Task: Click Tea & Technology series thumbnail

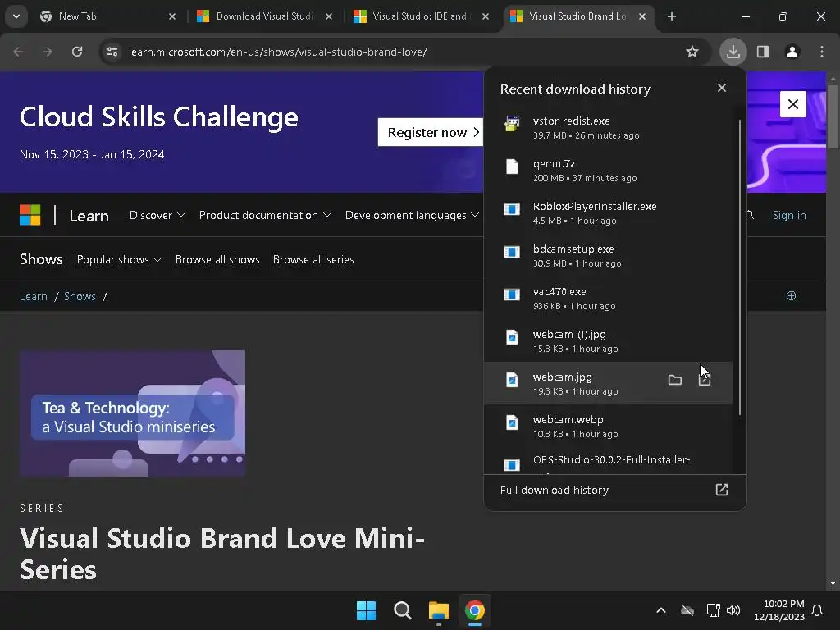Action: point(132,413)
